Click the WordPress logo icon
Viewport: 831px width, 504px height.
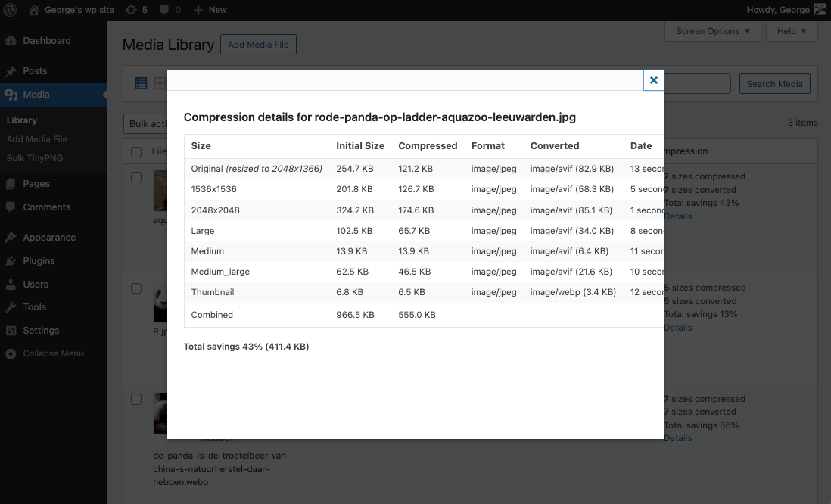[10, 10]
